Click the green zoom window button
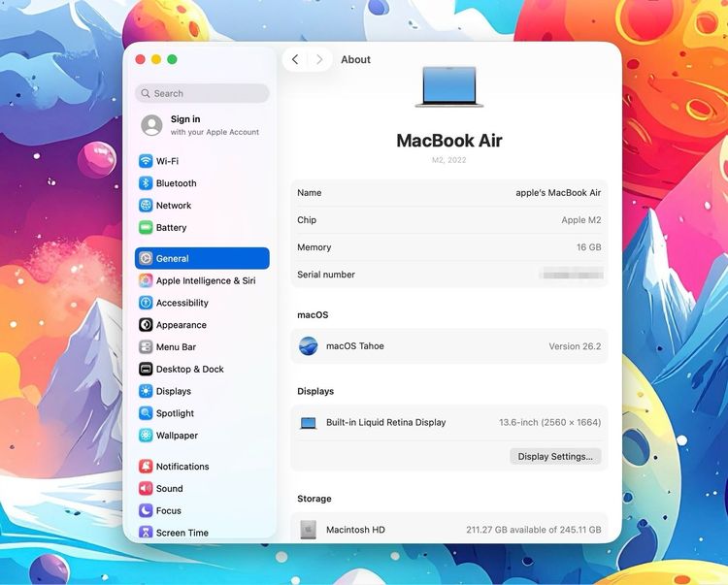Viewport: 728px width, 585px height. click(x=172, y=59)
